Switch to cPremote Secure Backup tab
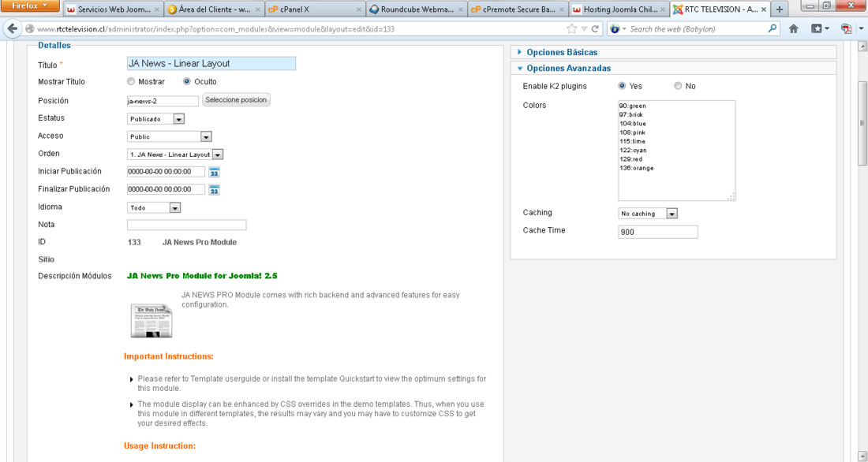 click(517, 9)
